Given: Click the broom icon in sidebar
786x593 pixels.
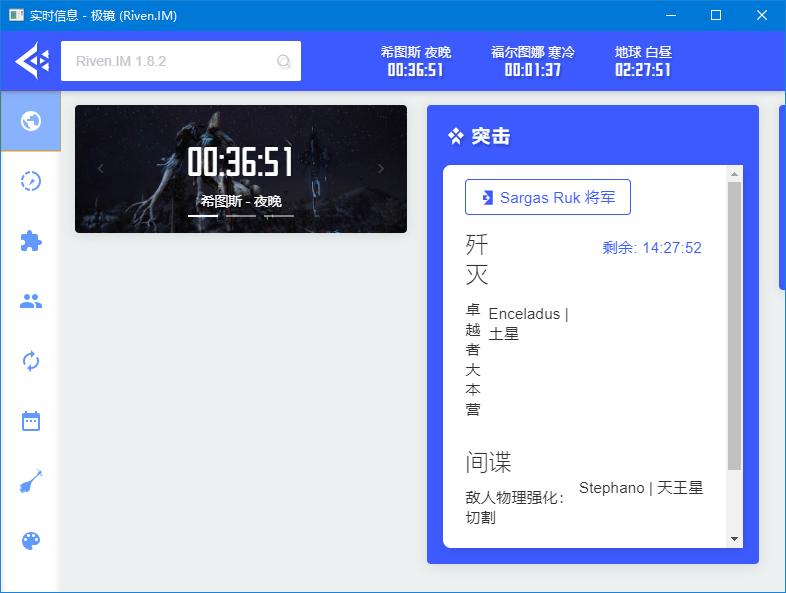Looking at the screenshot, I should [x=31, y=482].
